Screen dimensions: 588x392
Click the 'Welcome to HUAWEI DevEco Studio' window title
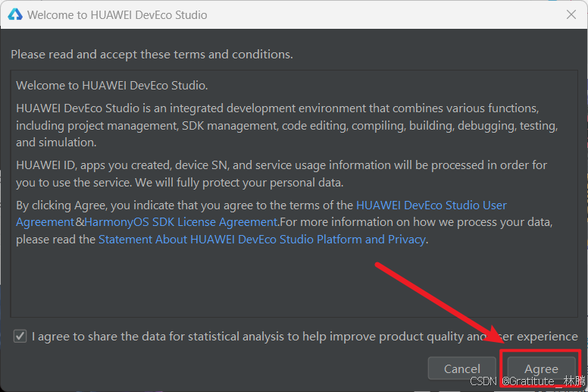(117, 15)
